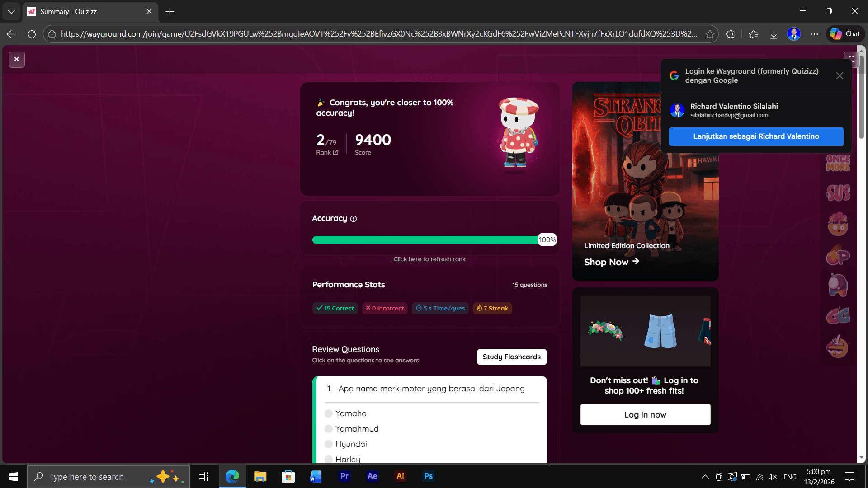Dismiss the Google login popup
This screenshot has width=868, height=488.
840,76
